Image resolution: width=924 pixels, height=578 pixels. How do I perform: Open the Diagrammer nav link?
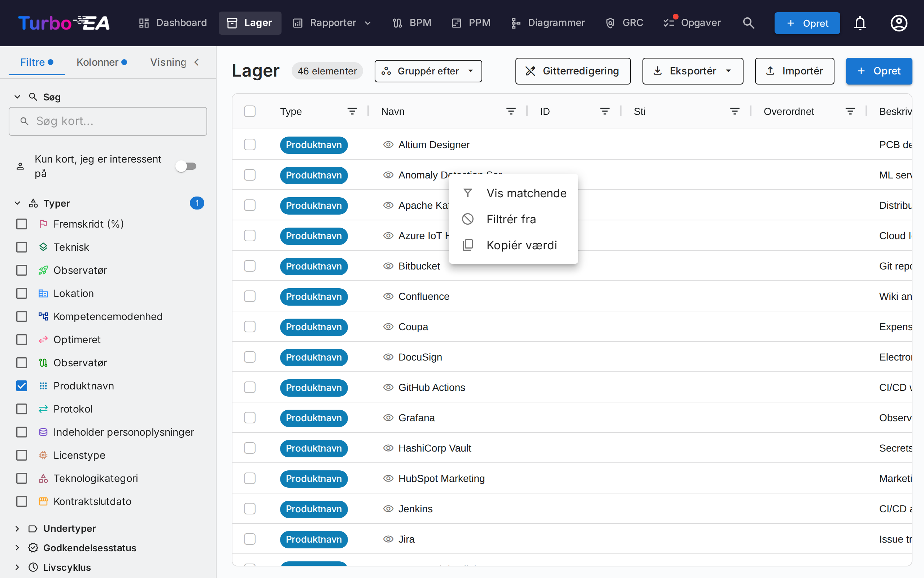click(548, 23)
